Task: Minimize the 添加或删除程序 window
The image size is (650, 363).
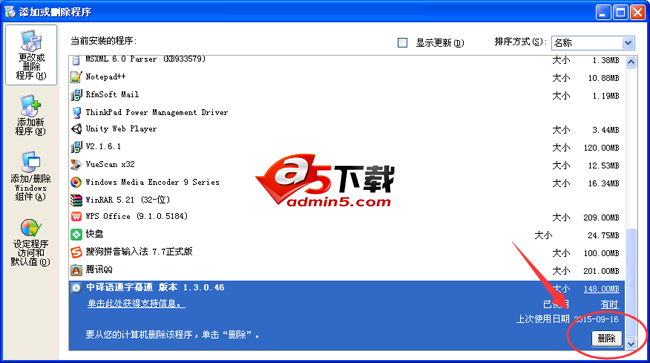Action: coord(603,12)
